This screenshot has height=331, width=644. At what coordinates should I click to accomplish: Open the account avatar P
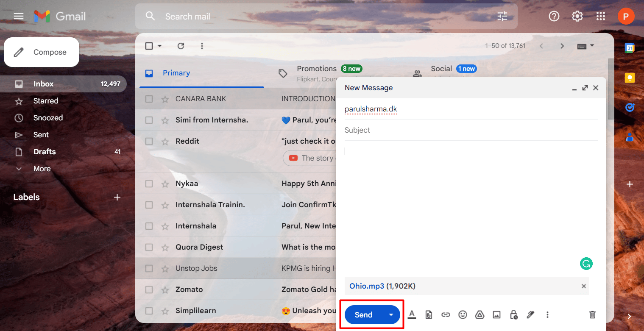(x=626, y=16)
